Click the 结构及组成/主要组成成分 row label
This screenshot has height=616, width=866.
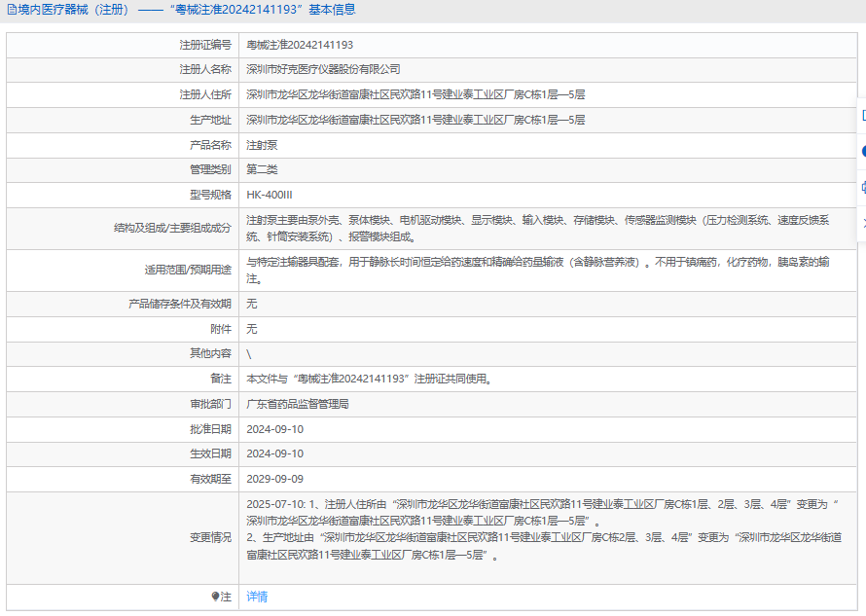172,228
